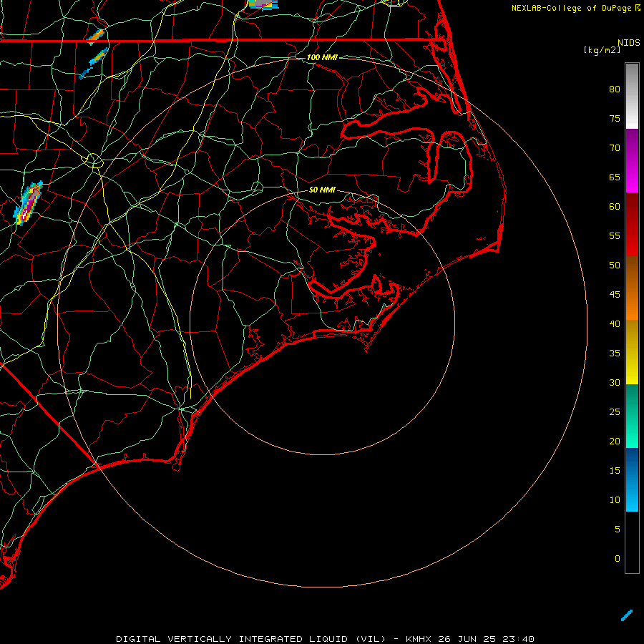The width and height of the screenshot is (644, 644).
Task: Select the 80 value on the color scale
Action: click(615, 89)
